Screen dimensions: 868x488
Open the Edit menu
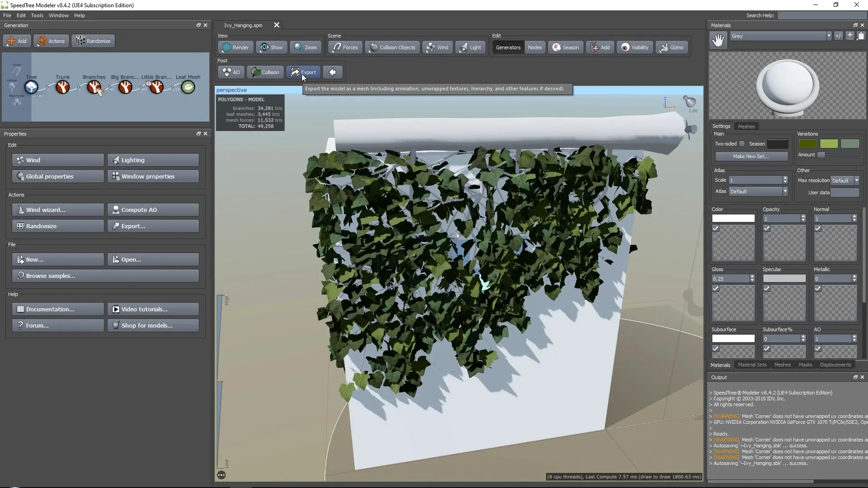point(21,15)
